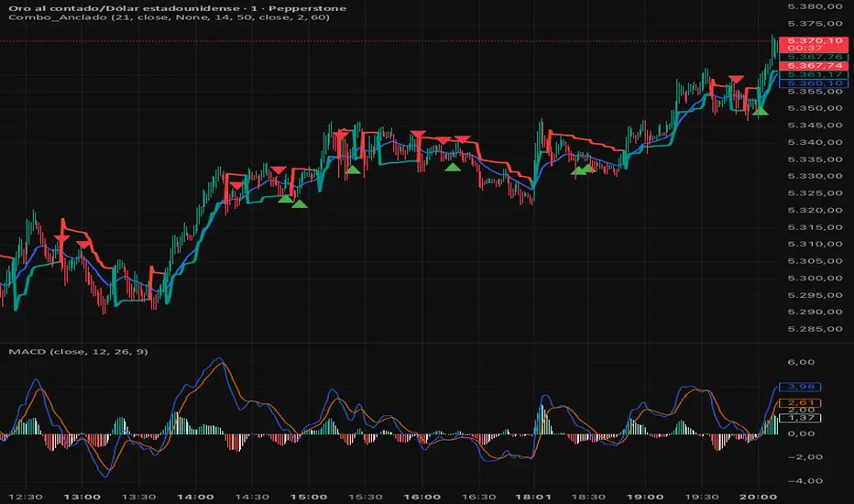Screen dimensions: 854x504
Task: Click the 5.300,00 price scale label
Action: click(x=815, y=278)
